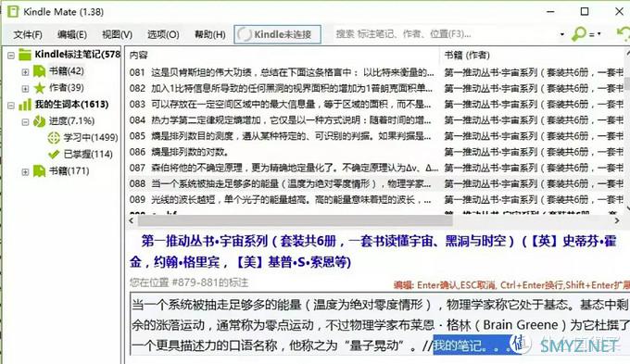Click the Kindle Mate app icon in title bar
Screen dimensions: 630x364
(x=13, y=12)
